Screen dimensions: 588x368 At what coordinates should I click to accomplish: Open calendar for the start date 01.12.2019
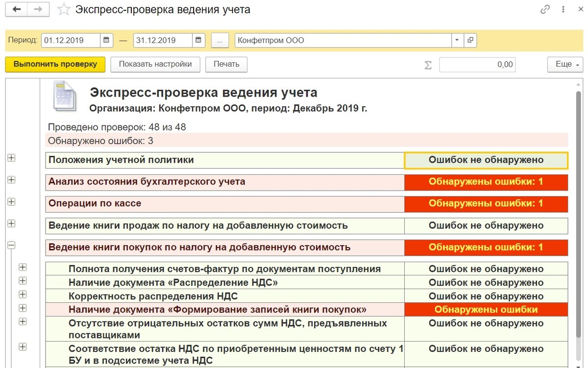tap(106, 40)
